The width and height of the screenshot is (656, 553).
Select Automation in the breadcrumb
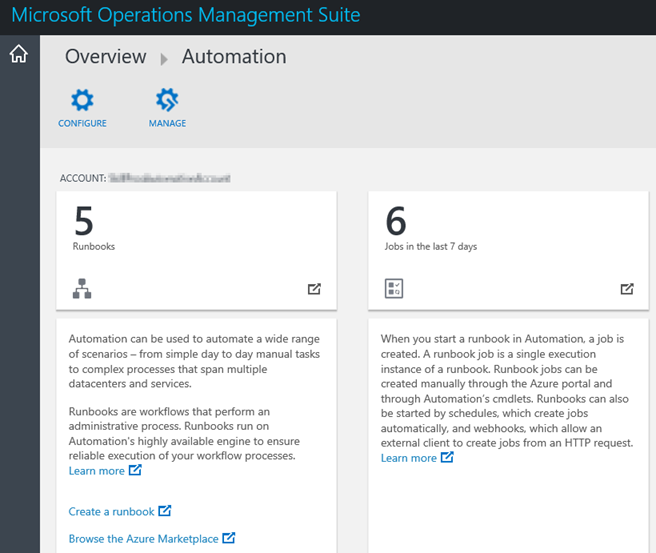(x=234, y=57)
